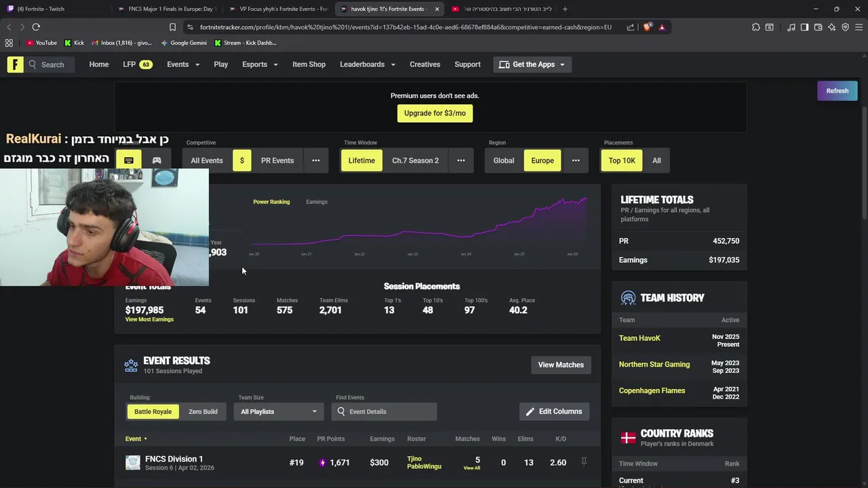Viewport: 868px width, 488px height.
Task: Open the All Playlists team size dropdown
Action: (279, 411)
